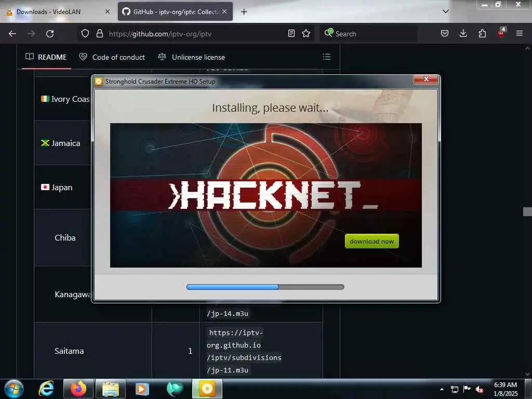Click the installer progress bar
This screenshot has width=532, height=399.
point(265,287)
